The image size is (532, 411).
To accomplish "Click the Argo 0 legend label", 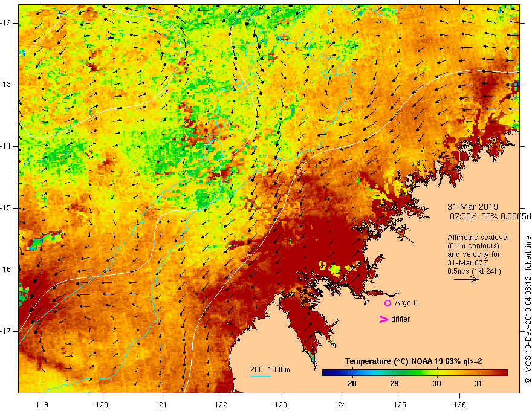I will click(x=406, y=303).
